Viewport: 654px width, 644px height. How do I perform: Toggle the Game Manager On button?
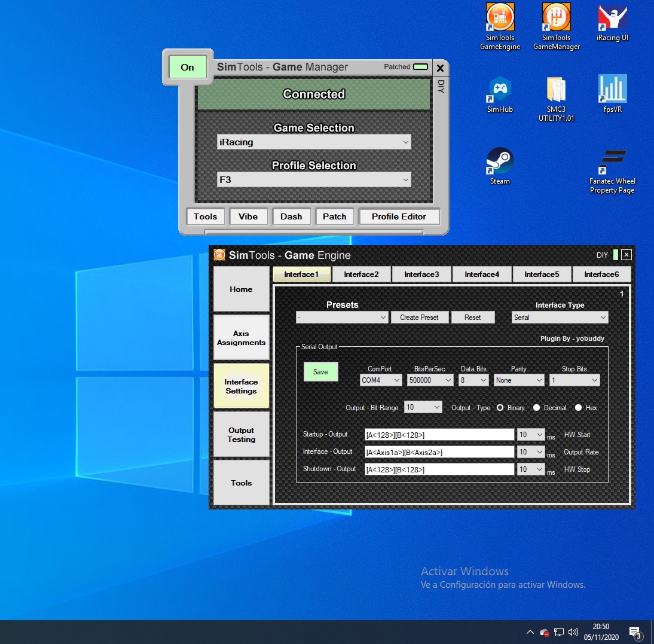click(187, 67)
